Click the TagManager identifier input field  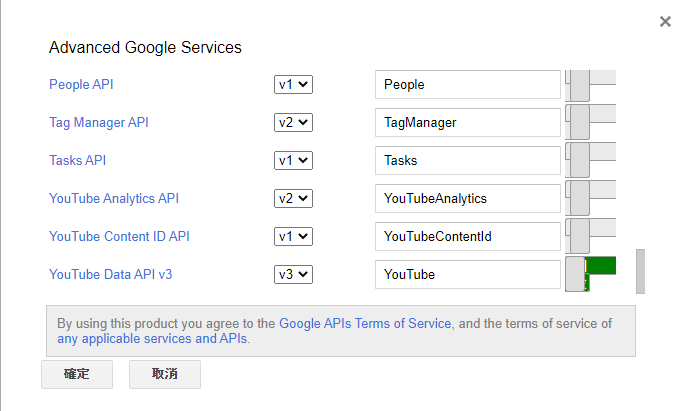point(467,122)
